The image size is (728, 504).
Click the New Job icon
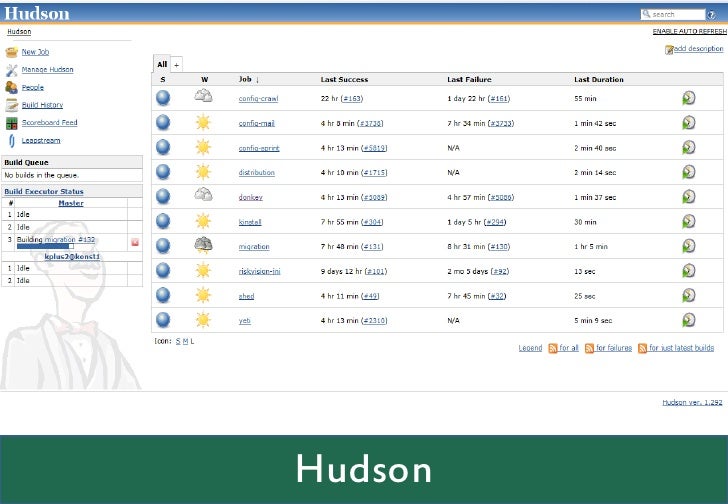12,52
